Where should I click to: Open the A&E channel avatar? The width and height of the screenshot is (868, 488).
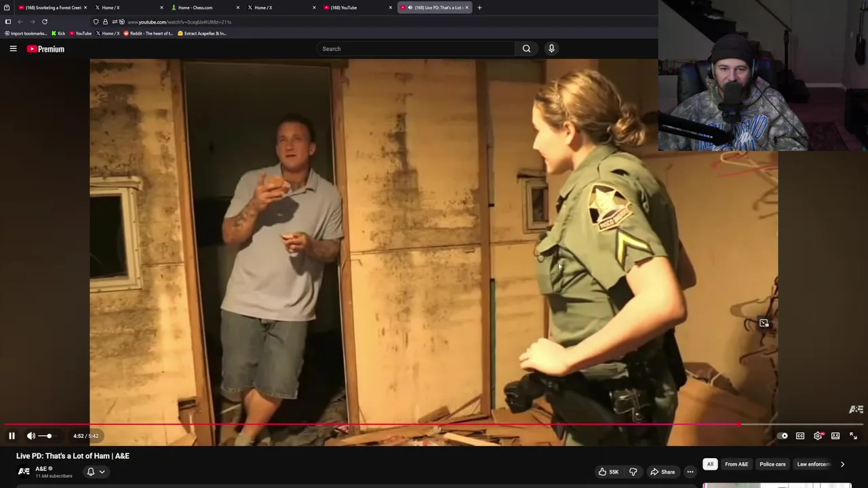pos(24,472)
